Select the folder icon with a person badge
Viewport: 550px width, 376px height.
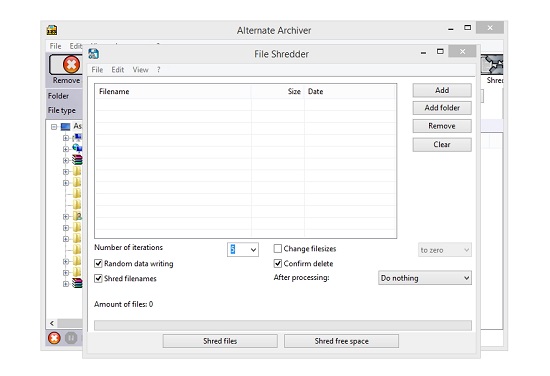[x=78, y=216]
